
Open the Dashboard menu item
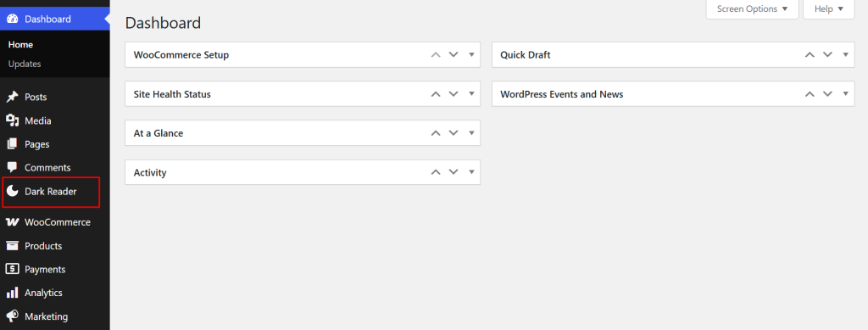coord(55,19)
